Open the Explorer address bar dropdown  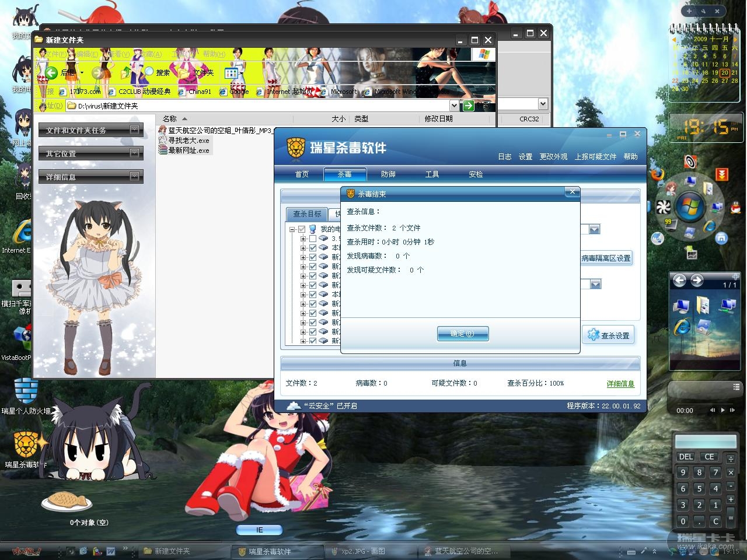point(454,106)
